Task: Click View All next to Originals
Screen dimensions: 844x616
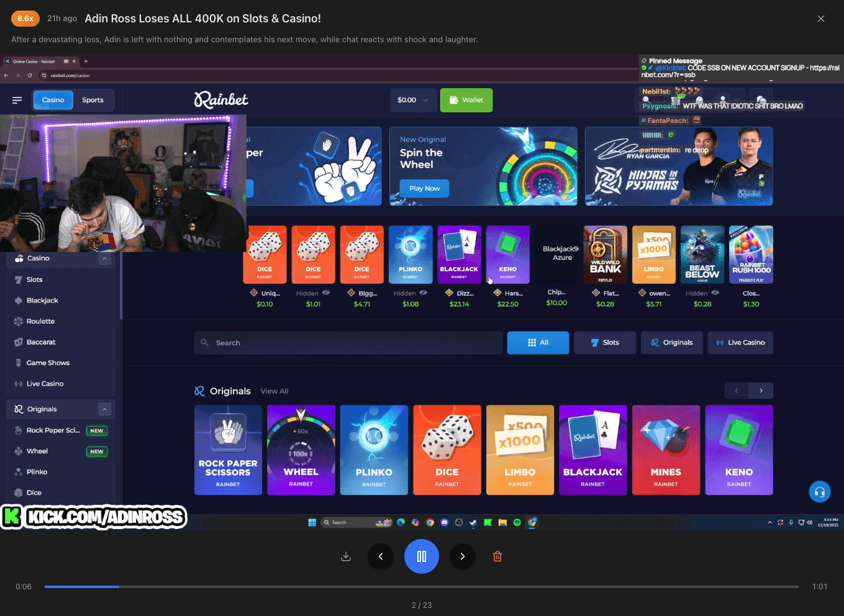Action: (x=275, y=391)
